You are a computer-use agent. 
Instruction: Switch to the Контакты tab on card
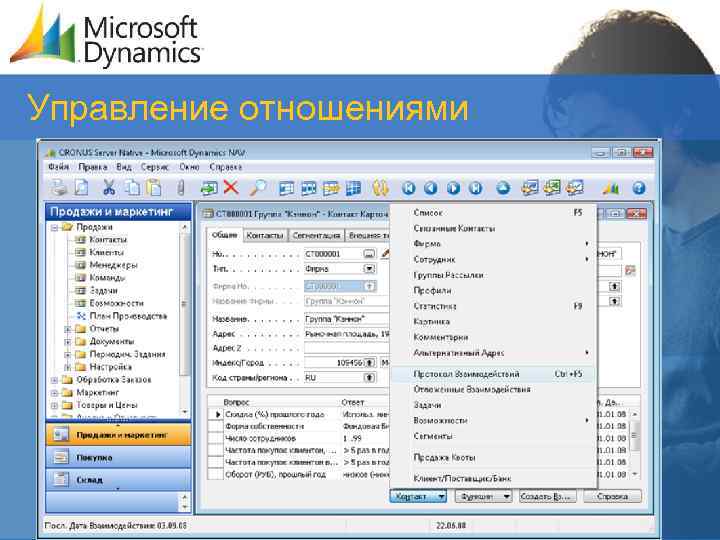(x=264, y=235)
